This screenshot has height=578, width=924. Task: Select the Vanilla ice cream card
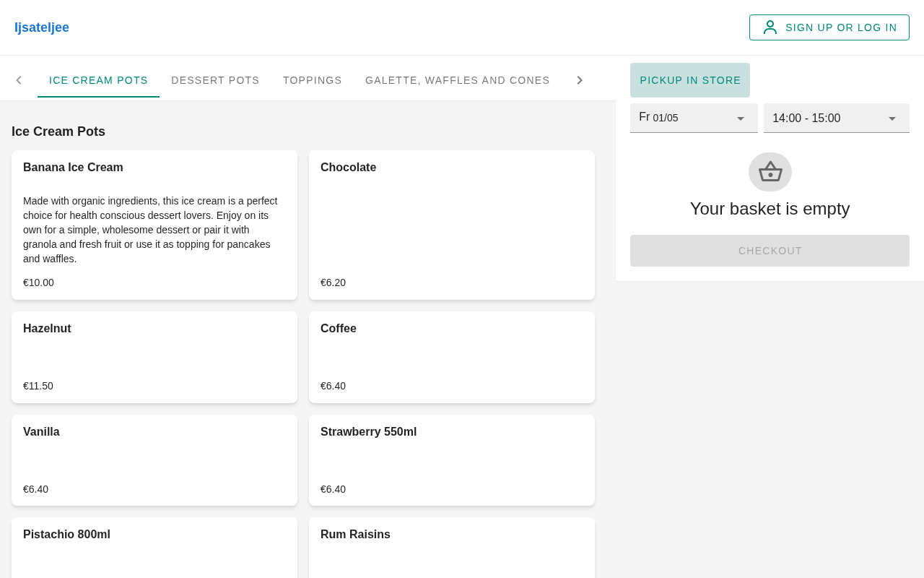click(x=154, y=460)
